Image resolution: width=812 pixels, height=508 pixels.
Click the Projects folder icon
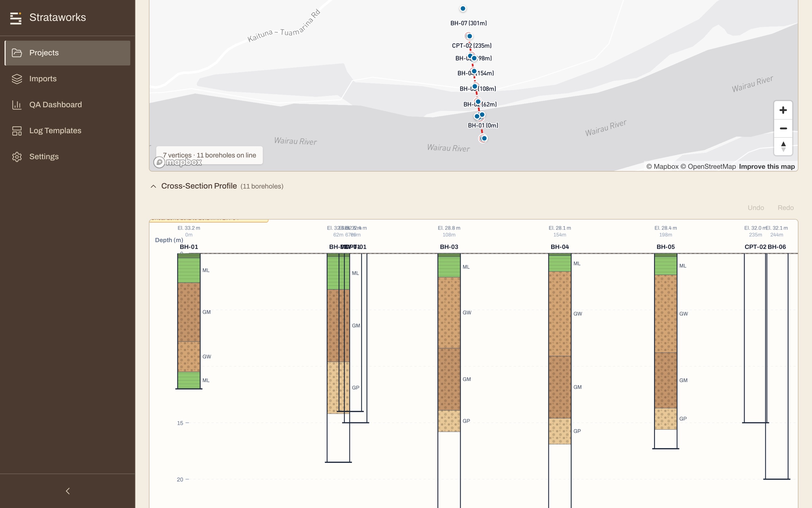coord(17,53)
